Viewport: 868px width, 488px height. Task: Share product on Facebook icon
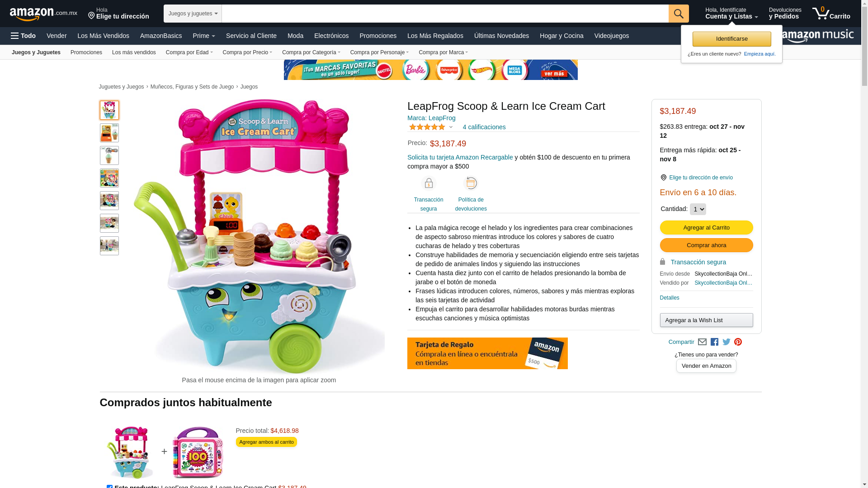click(714, 342)
